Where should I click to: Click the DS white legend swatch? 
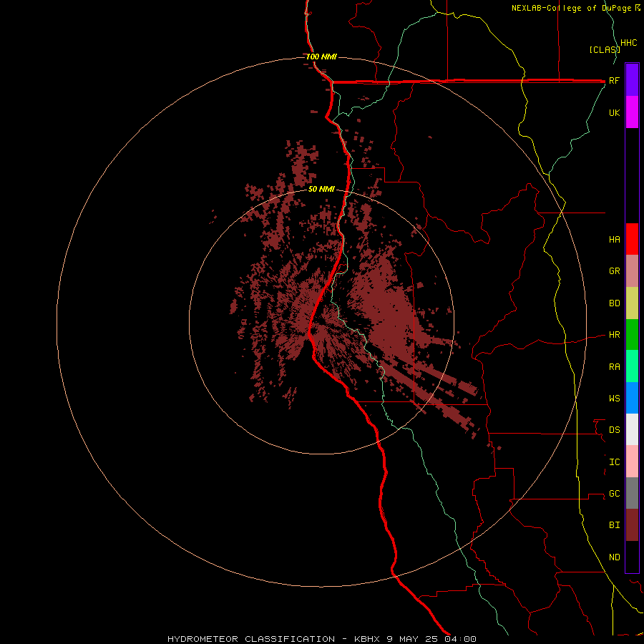point(632,429)
